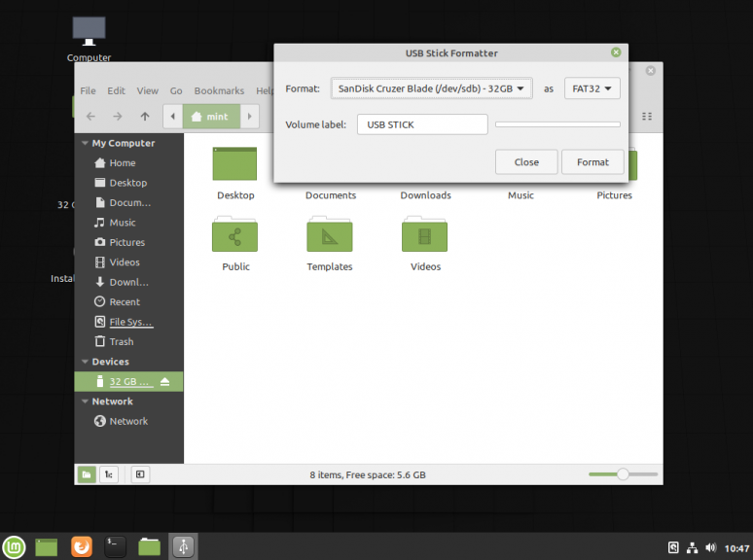Screen dimensions: 753x560
Task: Launch Terminal from the taskbar
Action: (115, 546)
